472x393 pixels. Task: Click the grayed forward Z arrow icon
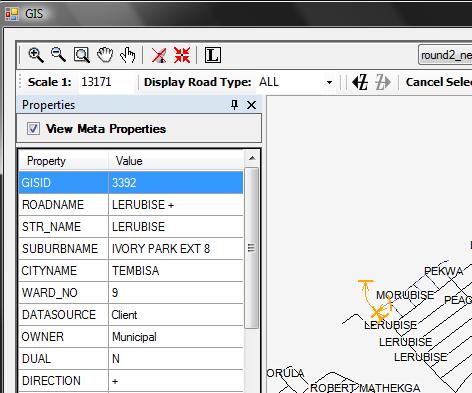click(x=383, y=82)
